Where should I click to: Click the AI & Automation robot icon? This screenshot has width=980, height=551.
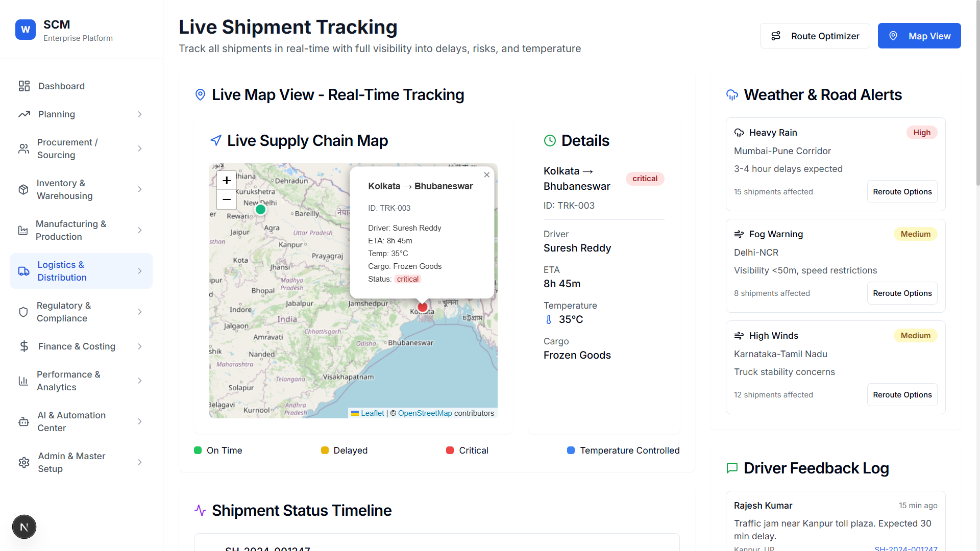pos(24,421)
